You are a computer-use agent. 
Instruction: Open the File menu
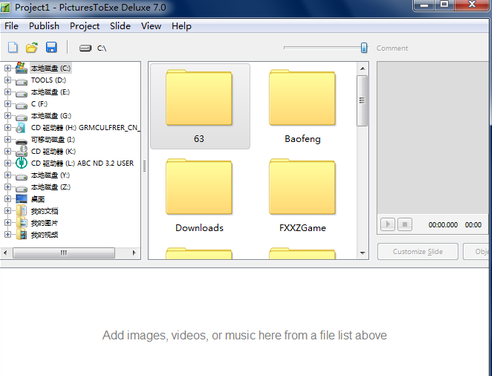pos(11,26)
